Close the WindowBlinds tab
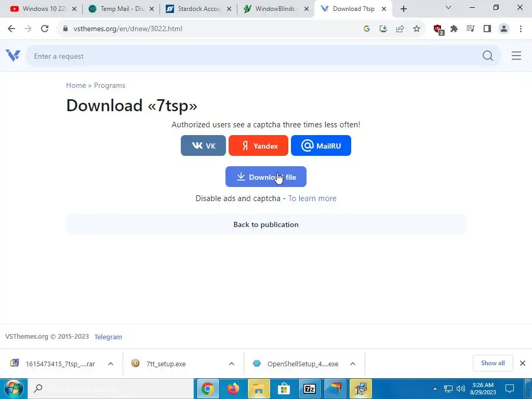The image size is (532, 399). point(307,9)
